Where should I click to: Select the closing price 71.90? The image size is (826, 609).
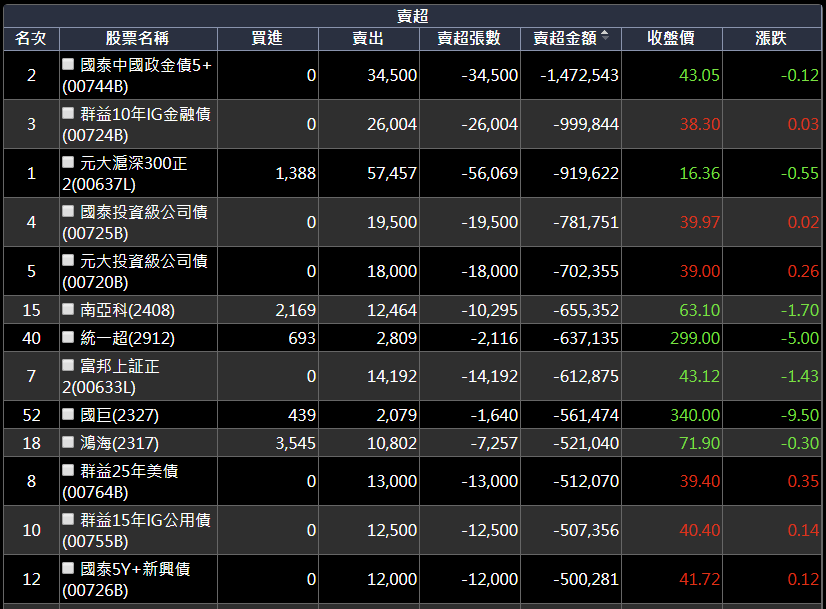click(700, 443)
